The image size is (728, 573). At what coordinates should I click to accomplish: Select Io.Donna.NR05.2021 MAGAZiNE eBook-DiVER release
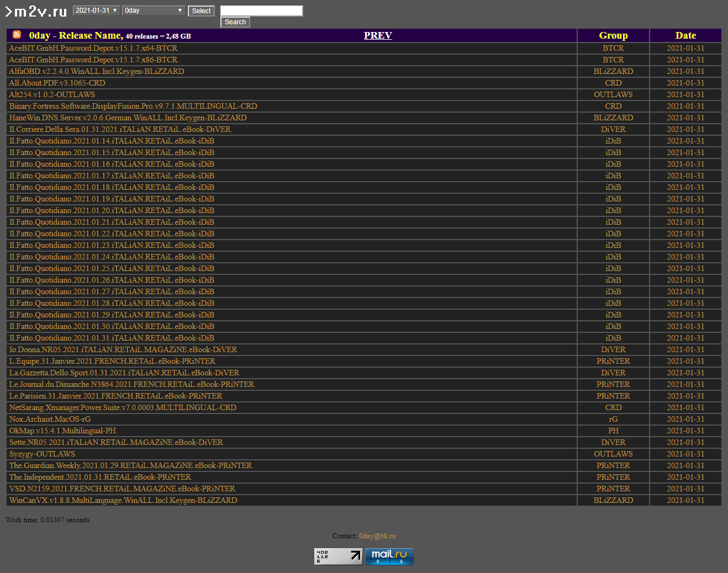(x=123, y=349)
